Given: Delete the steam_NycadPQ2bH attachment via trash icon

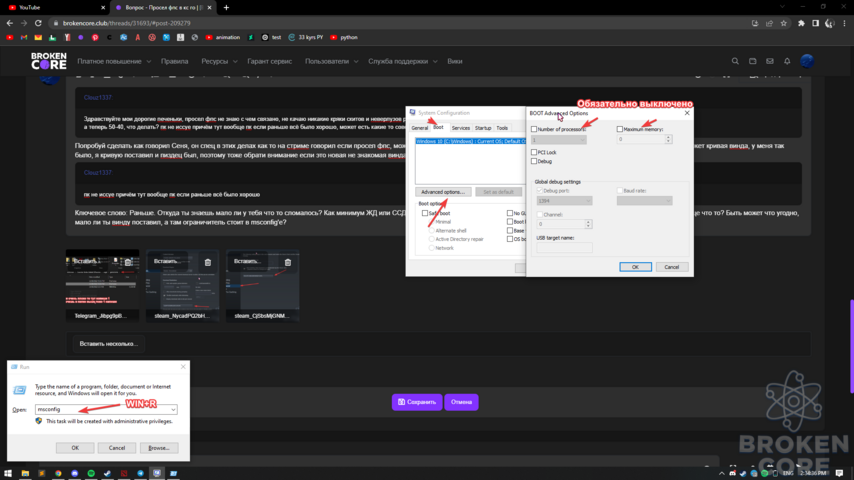Looking at the screenshot, I should (208, 263).
